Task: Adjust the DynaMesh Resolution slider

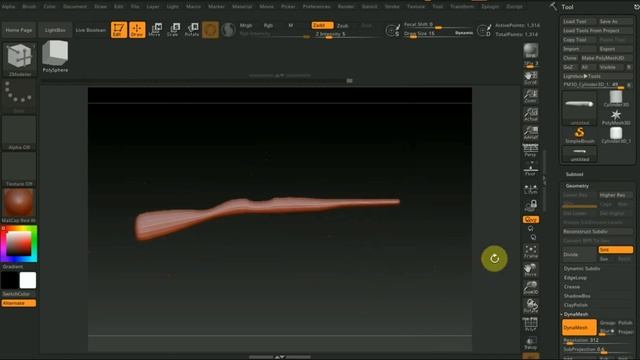Action: tap(597, 340)
